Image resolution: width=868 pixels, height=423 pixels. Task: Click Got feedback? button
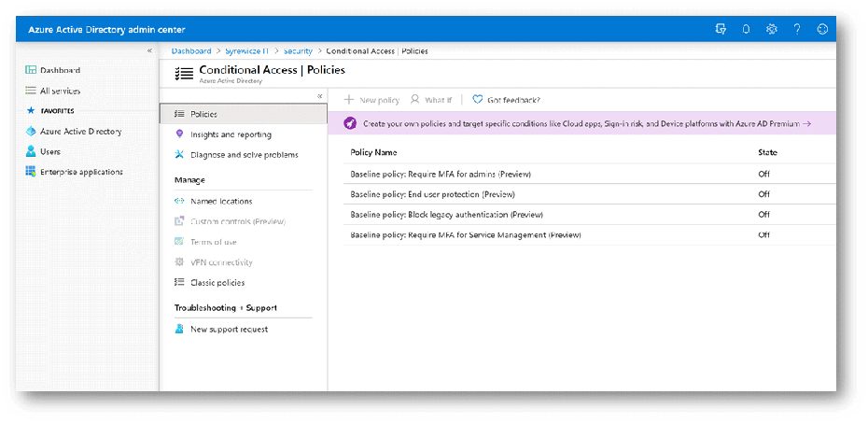[x=506, y=100]
